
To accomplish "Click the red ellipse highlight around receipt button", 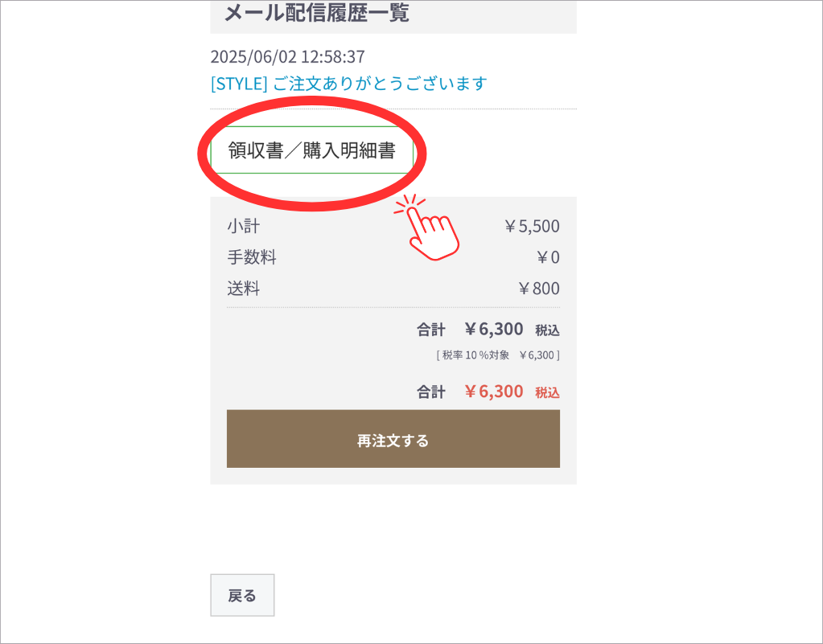I will point(312,153).
